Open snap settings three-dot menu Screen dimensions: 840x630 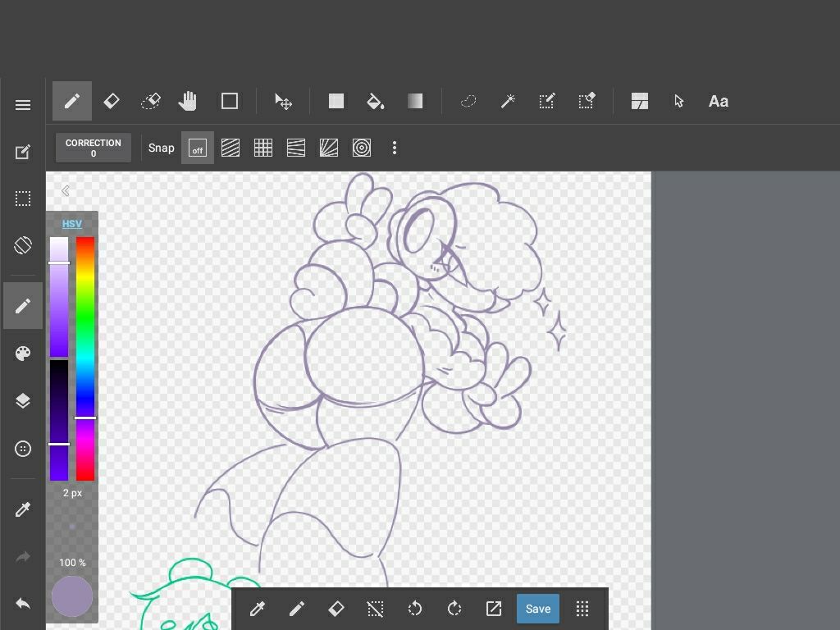(395, 148)
